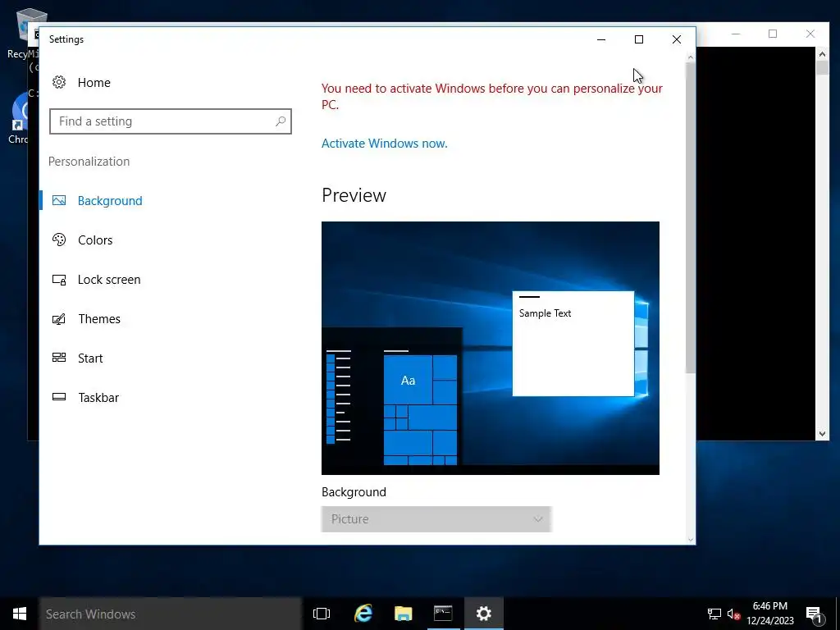This screenshot has width=840, height=630.
Task: Select the Background picture icon in sidebar
Action: (59, 200)
